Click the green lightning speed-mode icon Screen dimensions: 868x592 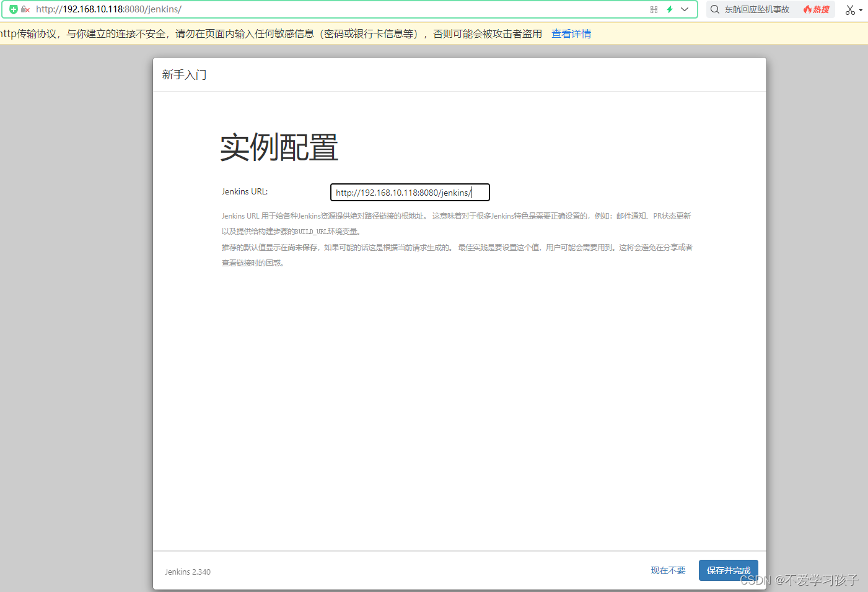pos(670,9)
